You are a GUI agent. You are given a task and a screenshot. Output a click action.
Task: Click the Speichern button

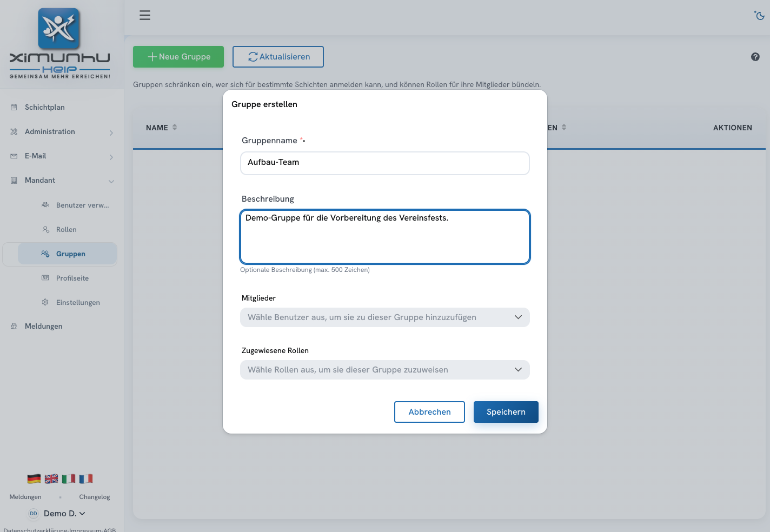506,412
